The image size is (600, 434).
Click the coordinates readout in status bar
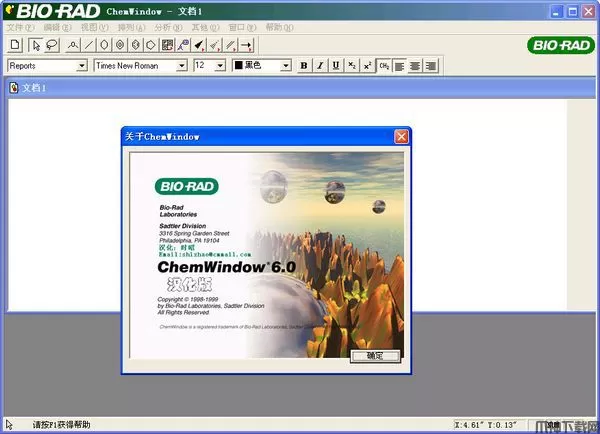[x=485, y=425]
